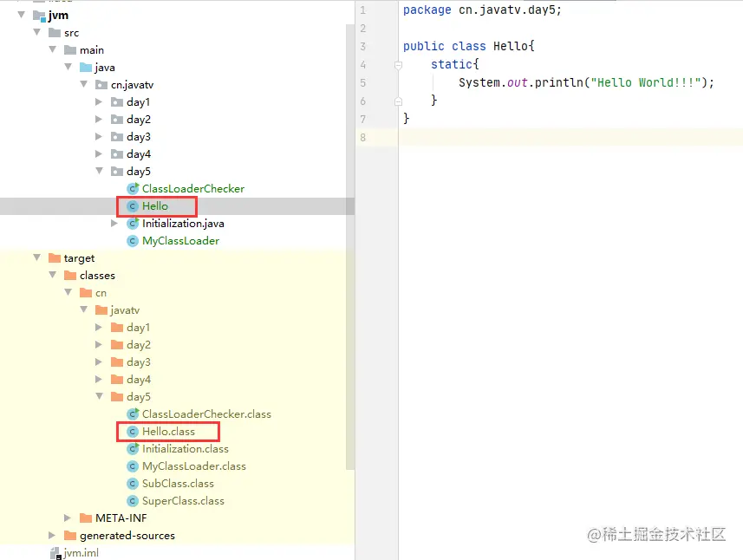Image resolution: width=743 pixels, height=560 pixels.
Task: Collapse the classes folder arrow
Action: click(53, 275)
